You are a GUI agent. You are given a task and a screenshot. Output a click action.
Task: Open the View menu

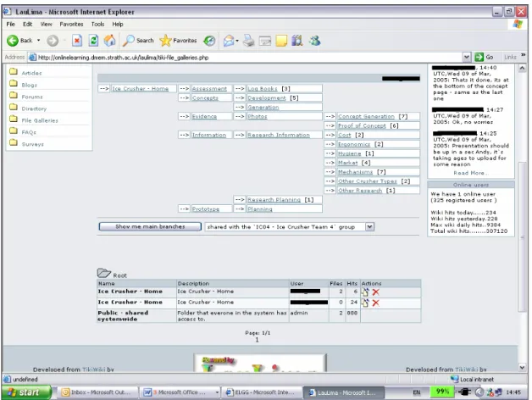point(46,24)
